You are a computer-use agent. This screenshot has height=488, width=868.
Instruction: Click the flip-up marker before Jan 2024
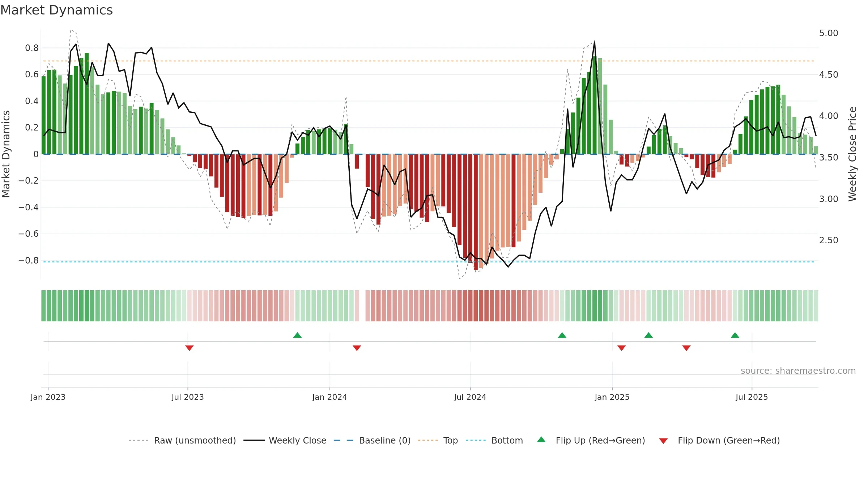click(297, 335)
